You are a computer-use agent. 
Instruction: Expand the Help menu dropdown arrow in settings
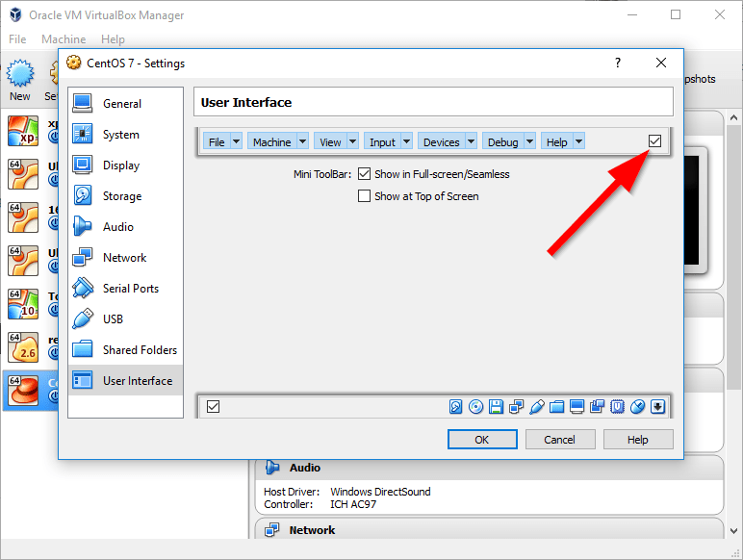tap(579, 141)
